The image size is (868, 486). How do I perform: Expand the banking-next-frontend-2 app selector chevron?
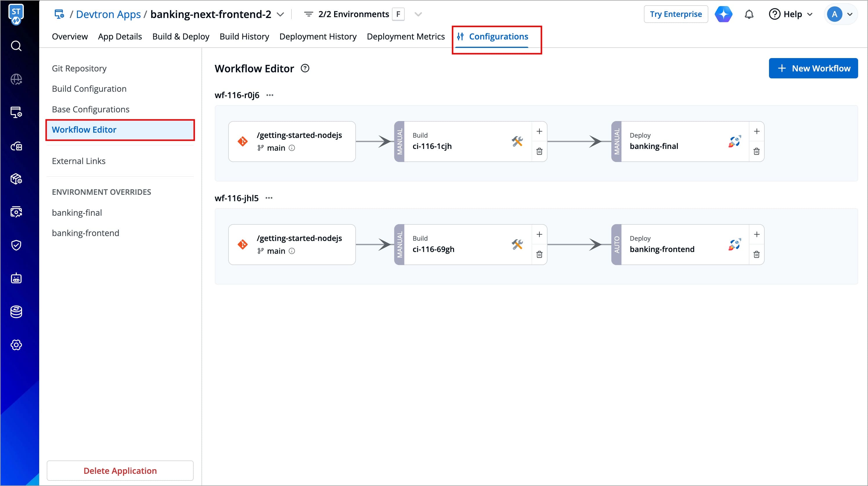tap(280, 14)
